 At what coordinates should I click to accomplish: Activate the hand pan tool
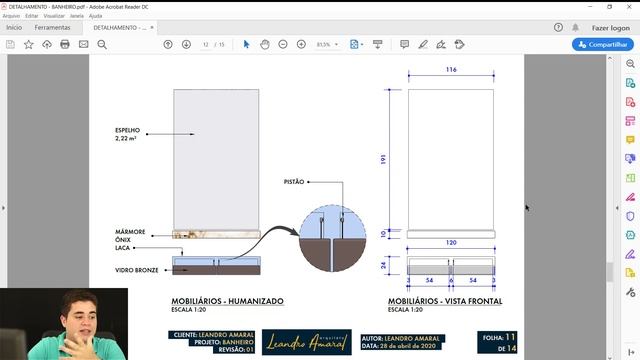(265, 44)
